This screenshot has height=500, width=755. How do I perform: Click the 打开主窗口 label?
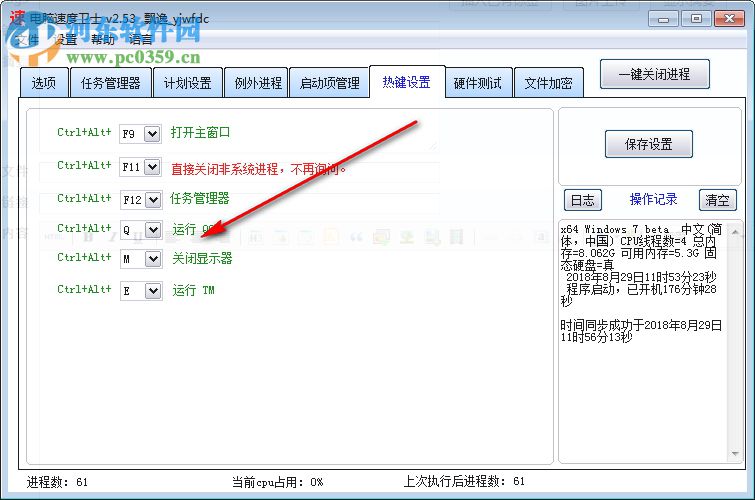(200, 132)
